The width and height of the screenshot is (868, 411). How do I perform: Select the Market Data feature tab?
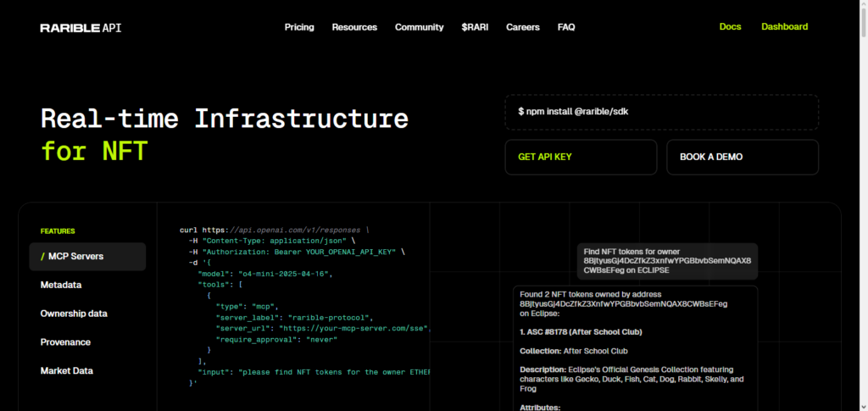66,371
